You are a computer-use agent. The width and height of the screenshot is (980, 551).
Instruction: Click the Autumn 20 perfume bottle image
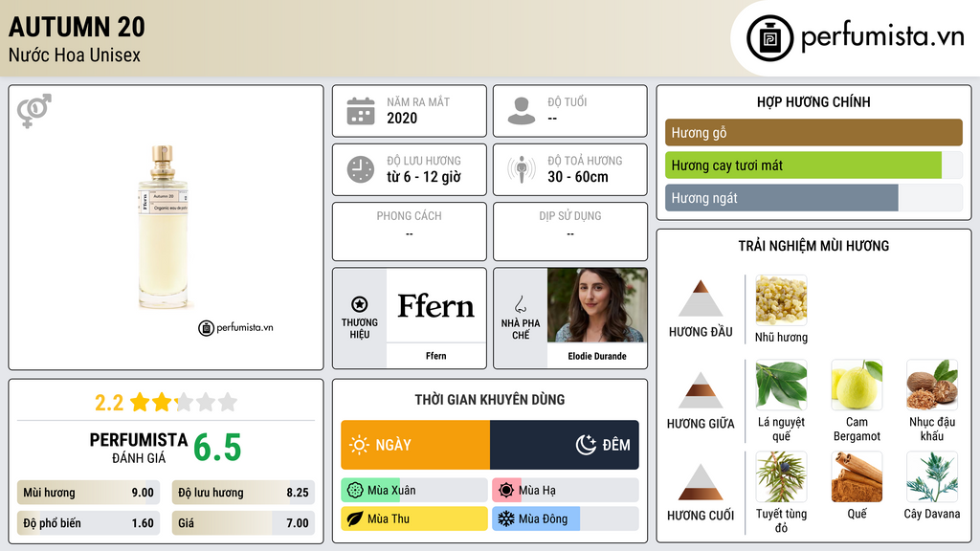[163, 228]
